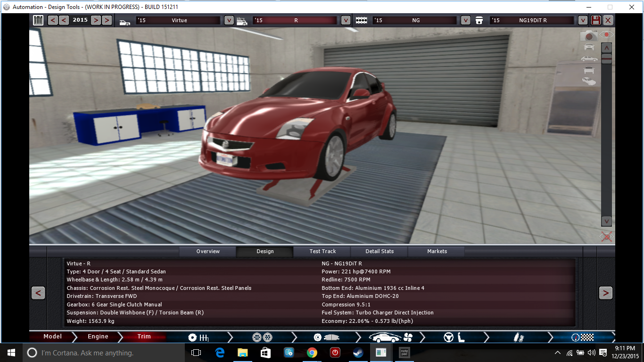Viewport: 644px width, 362px height.
Task: Open the Markets tab
Action: (437, 251)
